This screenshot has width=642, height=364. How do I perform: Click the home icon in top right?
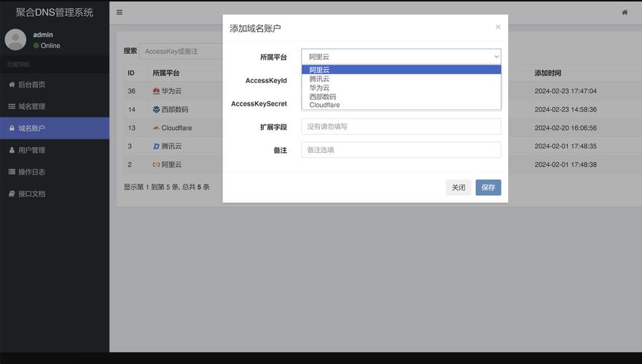pyautogui.click(x=625, y=12)
